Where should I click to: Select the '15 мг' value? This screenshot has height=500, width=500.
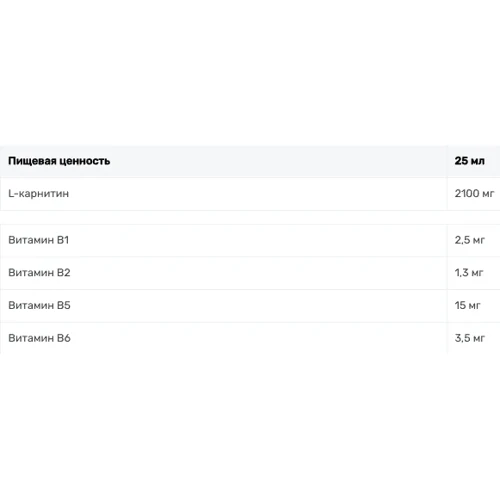tap(467, 305)
